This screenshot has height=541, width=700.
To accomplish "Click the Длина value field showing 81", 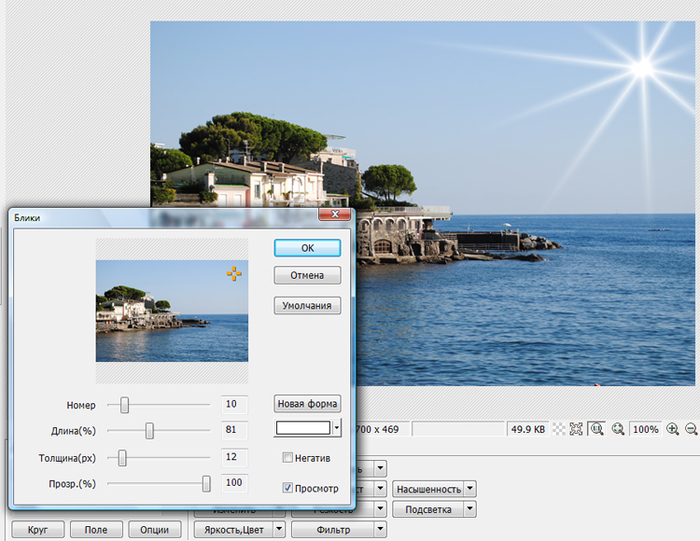I will click(x=234, y=429).
